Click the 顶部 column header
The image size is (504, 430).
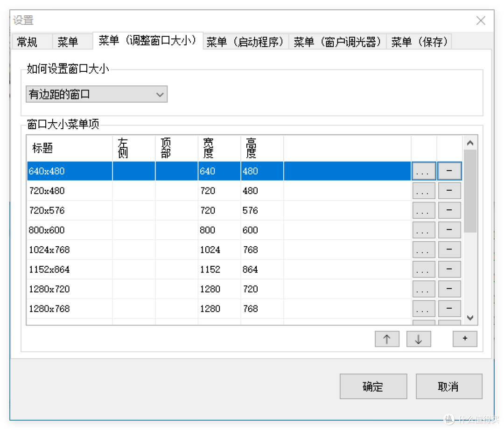176,148
